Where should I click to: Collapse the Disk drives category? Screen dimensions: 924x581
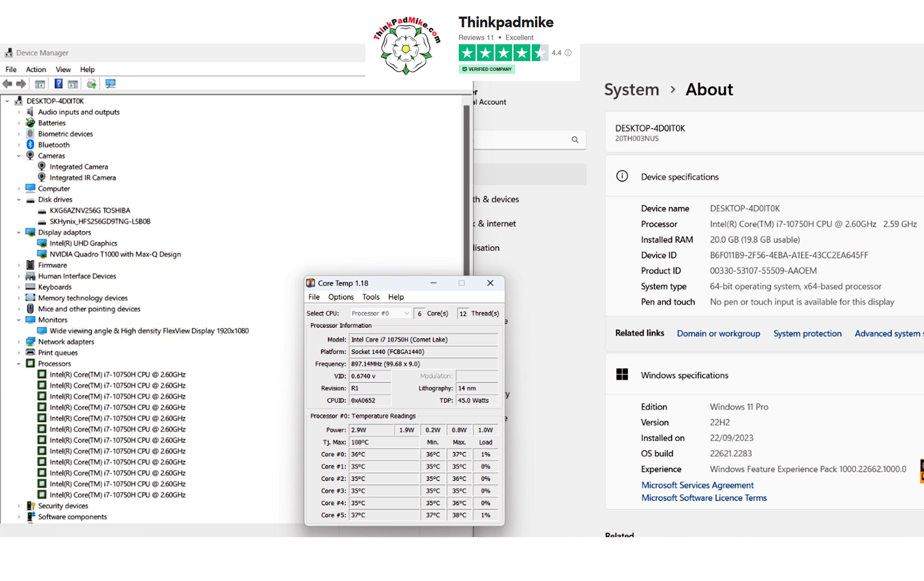point(18,200)
